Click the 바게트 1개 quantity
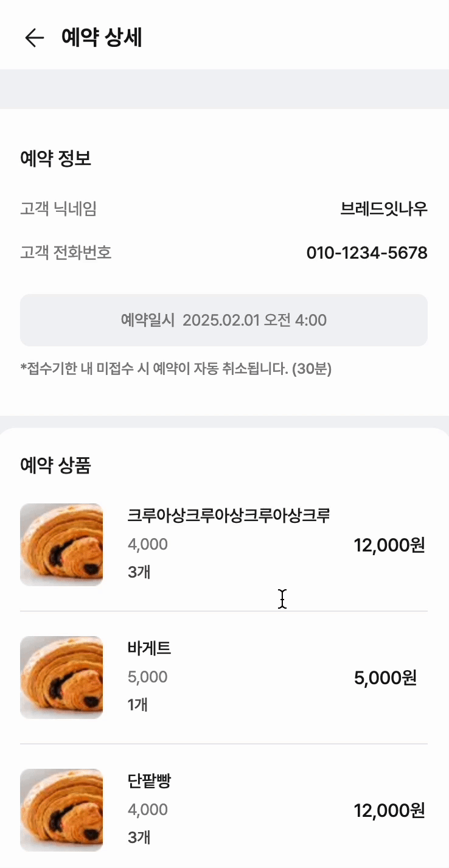The height and width of the screenshot is (868, 449). (138, 705)
